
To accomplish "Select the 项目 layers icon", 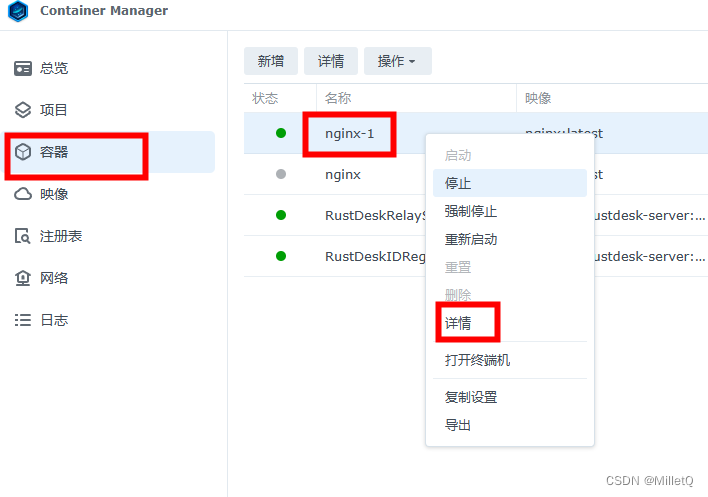I will pyautogui.click(x=23, y=110).
